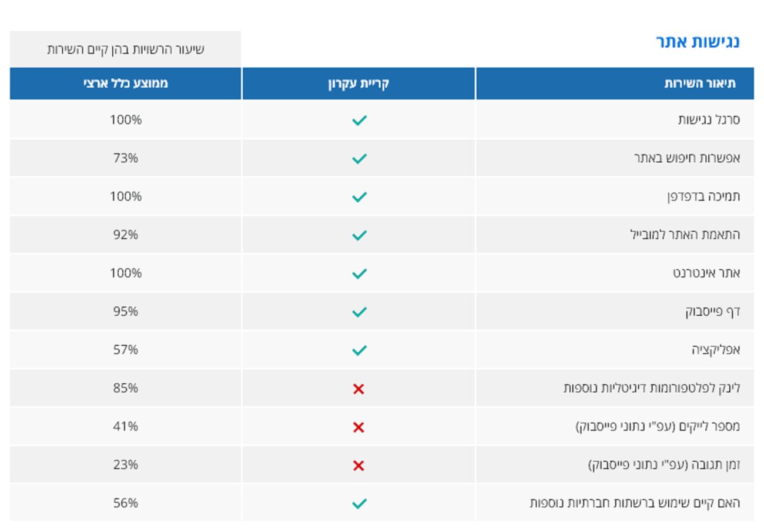Select the קריית עקרון column header
The height and width of the screenshot is (532, 764).
[358, 83]
